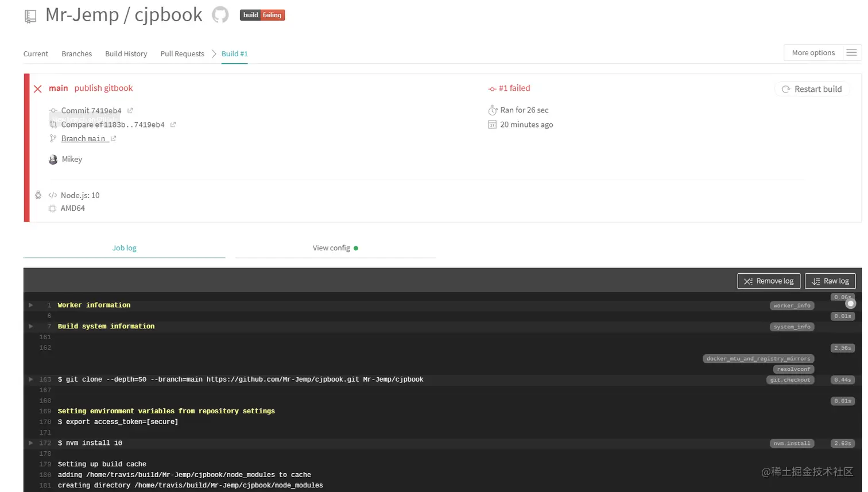Open the Commit 7419eb4 link
The width and height of the screenshot is (868, 492).
91,110
